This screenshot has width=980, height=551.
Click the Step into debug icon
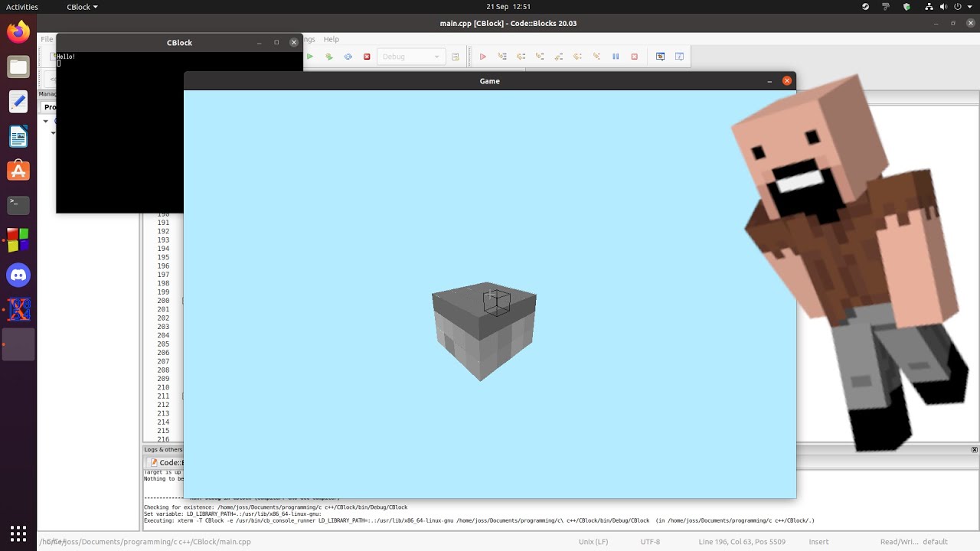point(540,57)
